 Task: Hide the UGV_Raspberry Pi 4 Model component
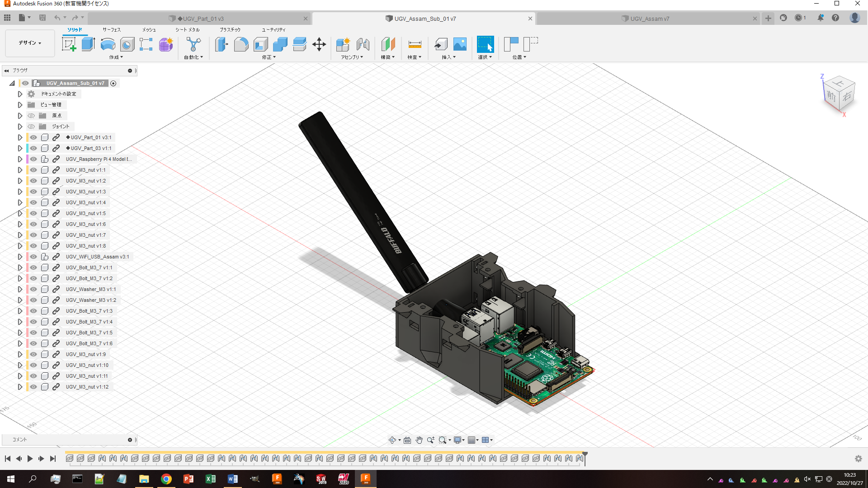pyautogui.click(x=33, y=159)
